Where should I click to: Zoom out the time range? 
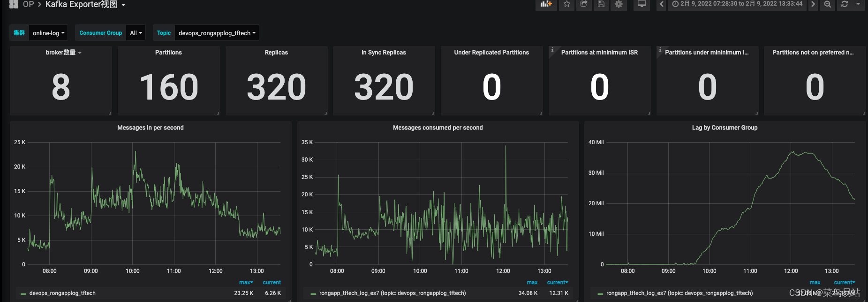click(x=827, y=4)
